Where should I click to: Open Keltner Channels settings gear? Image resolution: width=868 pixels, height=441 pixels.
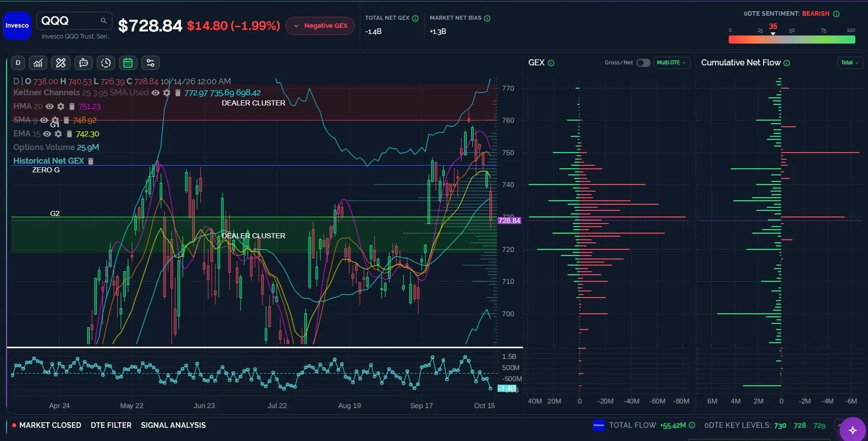click(167, 93)
